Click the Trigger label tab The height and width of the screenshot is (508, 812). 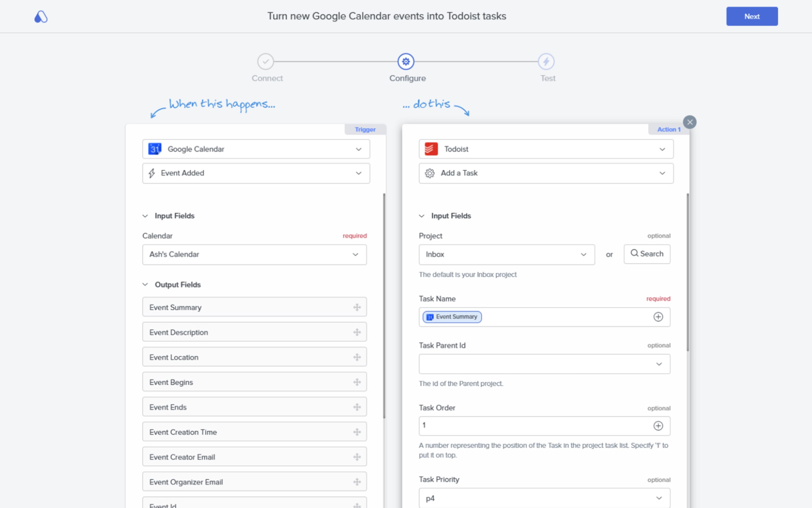point(365,129)
